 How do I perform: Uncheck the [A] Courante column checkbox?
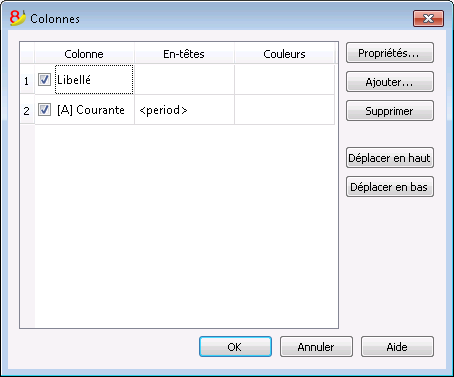tap(44, 110)
